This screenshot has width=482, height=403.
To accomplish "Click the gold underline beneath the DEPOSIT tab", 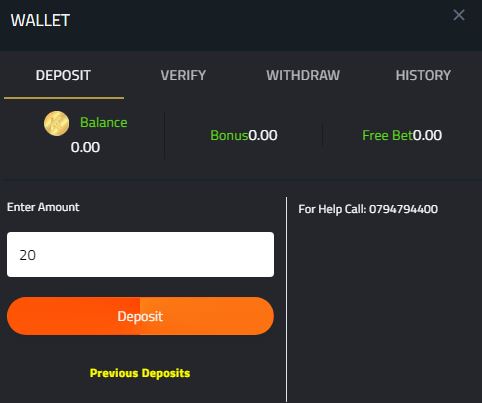I will point(64,98).
